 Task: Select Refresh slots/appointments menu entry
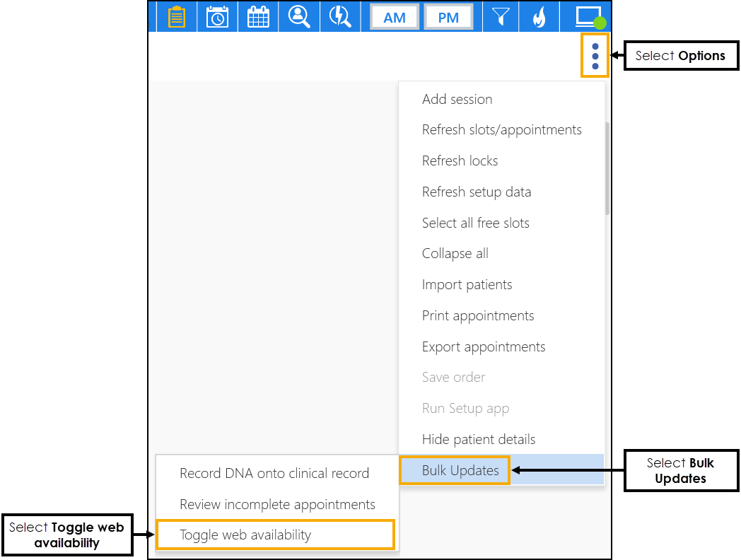[501, 130]
